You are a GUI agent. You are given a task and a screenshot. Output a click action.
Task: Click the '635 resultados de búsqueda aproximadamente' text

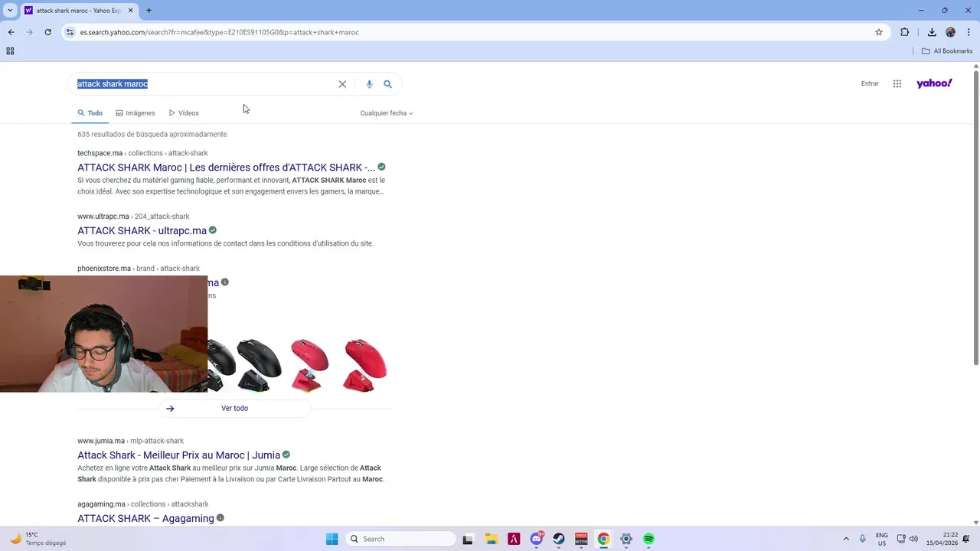click(152, 135)
